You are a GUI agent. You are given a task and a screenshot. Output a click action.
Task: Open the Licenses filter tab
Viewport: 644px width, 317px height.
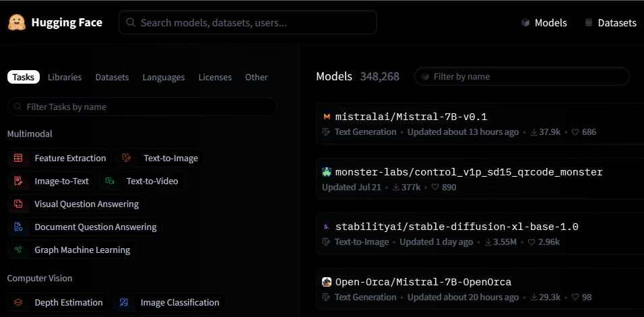click(x=215, y=77)
